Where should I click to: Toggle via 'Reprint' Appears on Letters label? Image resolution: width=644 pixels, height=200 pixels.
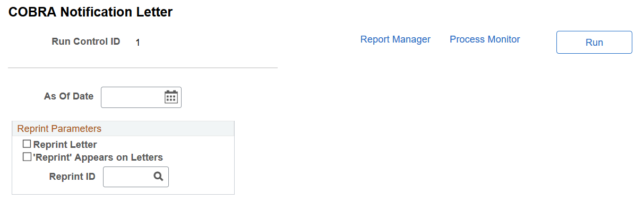[98, 157]
